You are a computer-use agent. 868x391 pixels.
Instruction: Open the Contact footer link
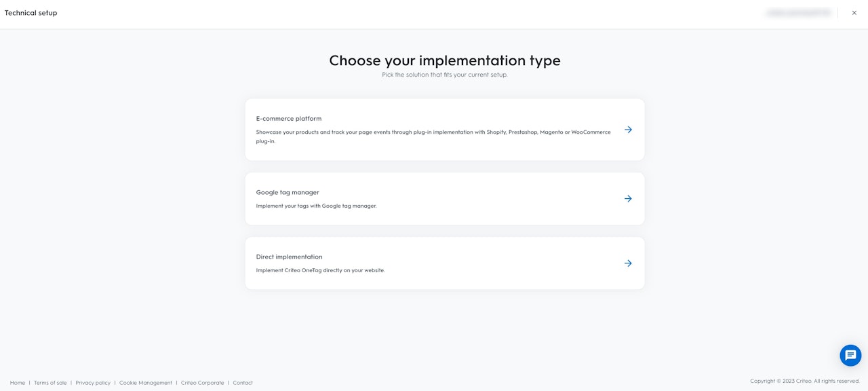tap(243, 383)
